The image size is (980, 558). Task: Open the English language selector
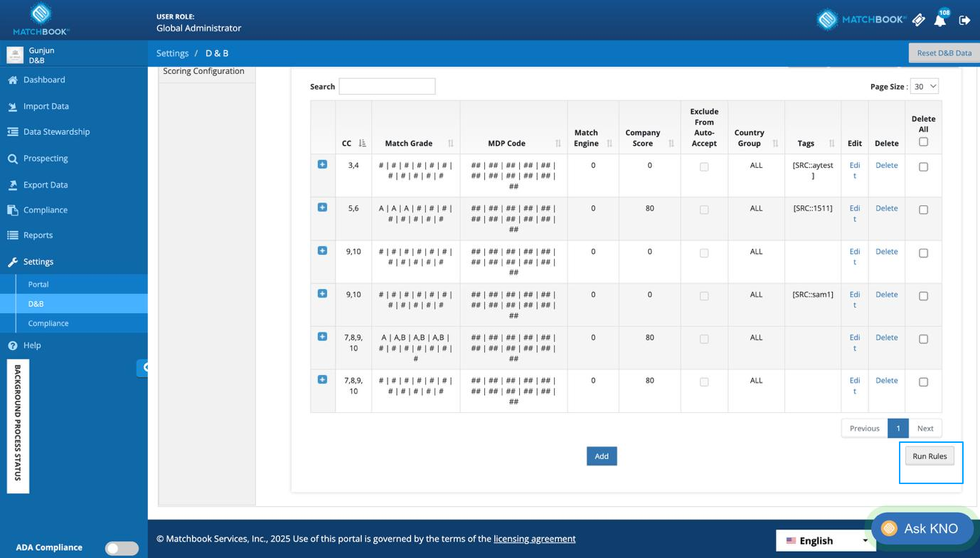826,540
